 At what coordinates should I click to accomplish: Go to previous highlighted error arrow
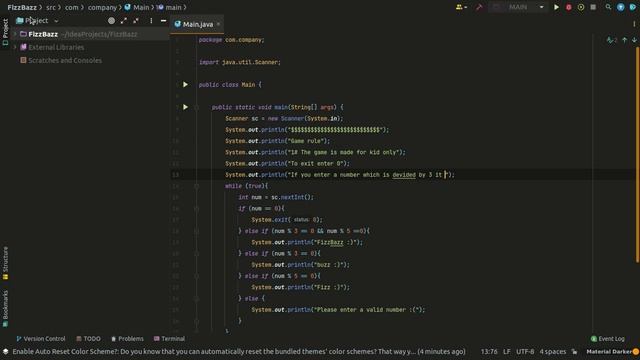[x=624, y=40]
